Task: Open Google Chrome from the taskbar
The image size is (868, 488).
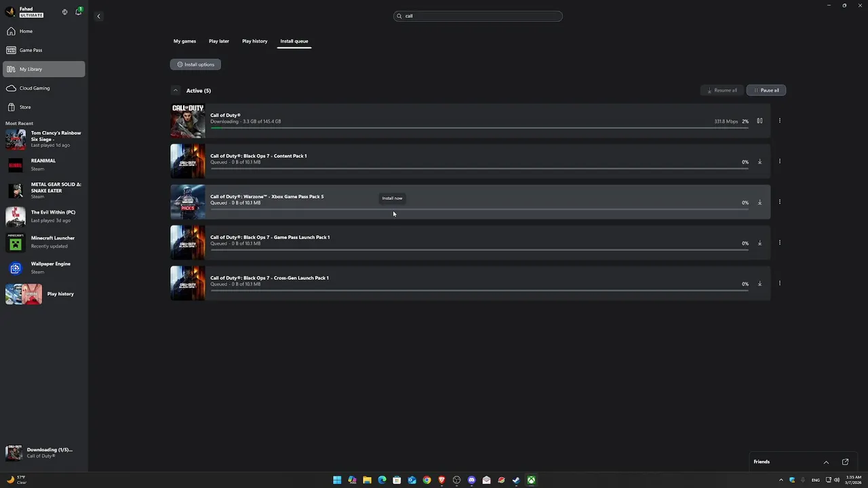Action: (427, 480)
